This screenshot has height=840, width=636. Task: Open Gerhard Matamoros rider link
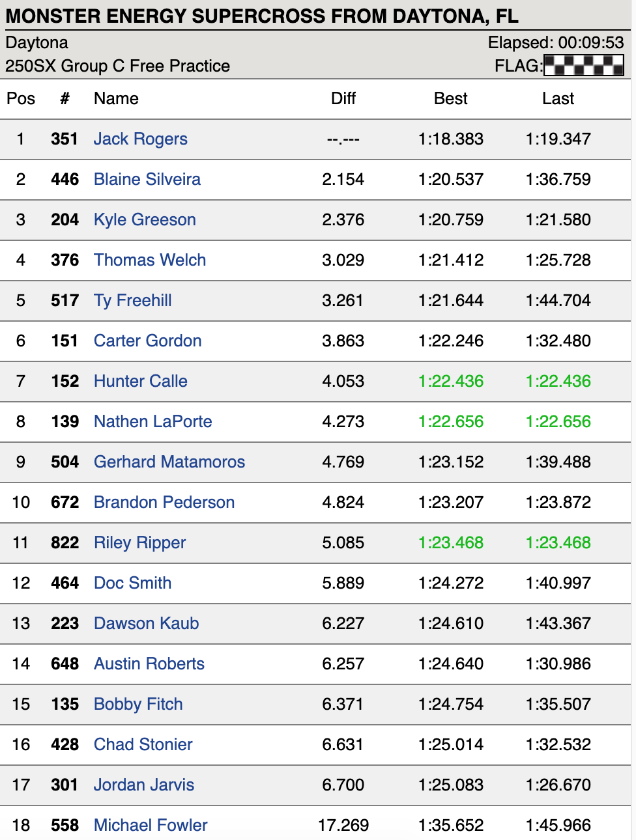click(x=169, y=462)
